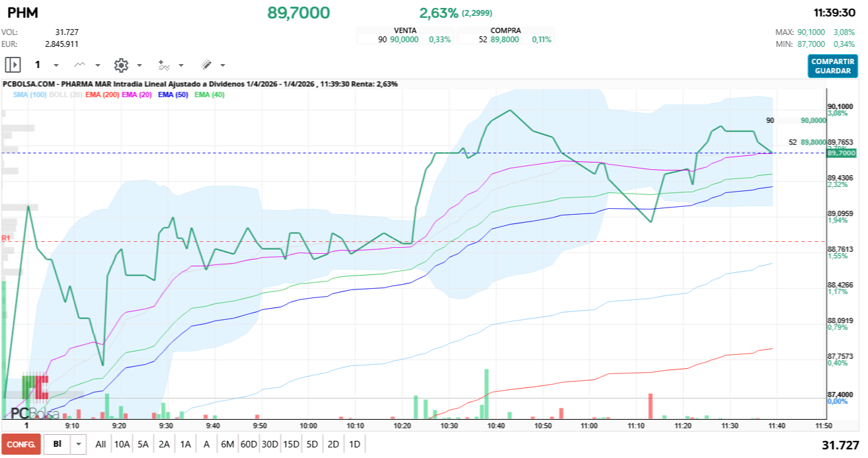
Task: Toggle the SMA (100) indicator
Action: (x=30, y=95)
